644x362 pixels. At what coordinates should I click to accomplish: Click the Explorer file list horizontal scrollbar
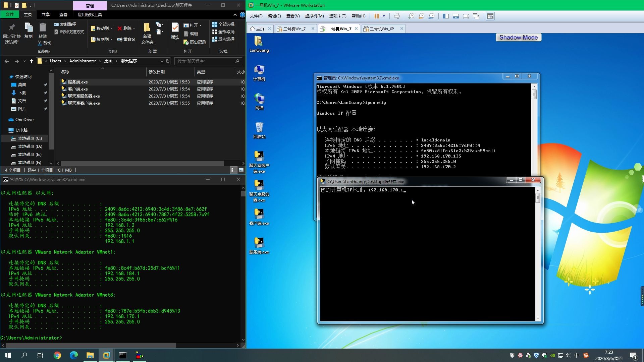[143, 163]
